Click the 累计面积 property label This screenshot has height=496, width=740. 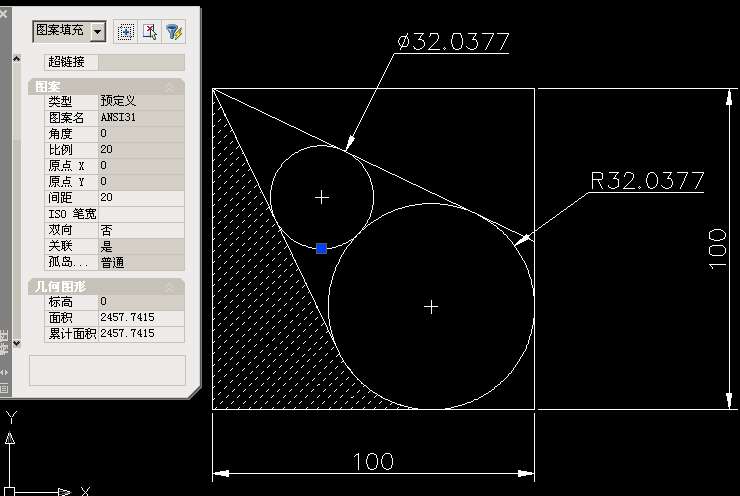point(72,334)
